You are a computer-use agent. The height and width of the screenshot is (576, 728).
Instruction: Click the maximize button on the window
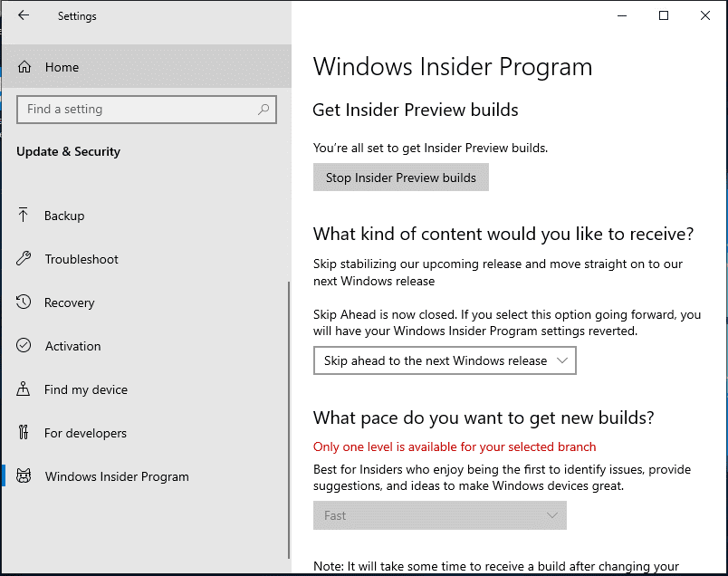pyautogui.click(x=664, y=15)
